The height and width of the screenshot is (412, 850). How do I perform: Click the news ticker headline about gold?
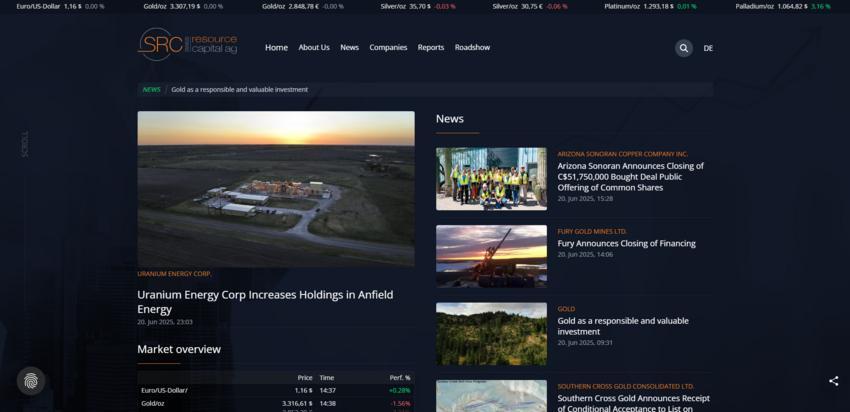tap(239, 89)
